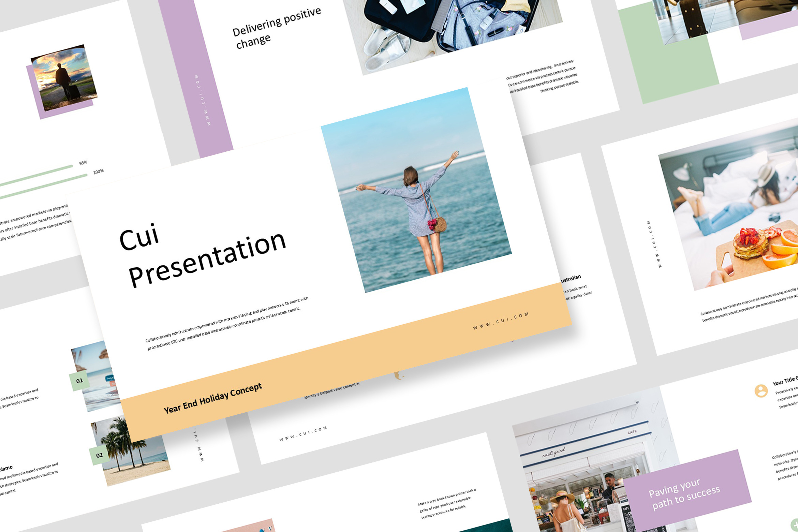Viewport: 798px width, 532px height.
Task: Open www.cui.com link on orange banner
Action: (501, 321)
